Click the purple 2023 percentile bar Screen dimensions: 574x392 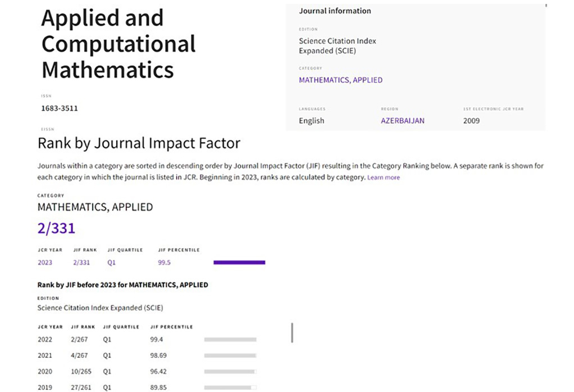point(239,262)
